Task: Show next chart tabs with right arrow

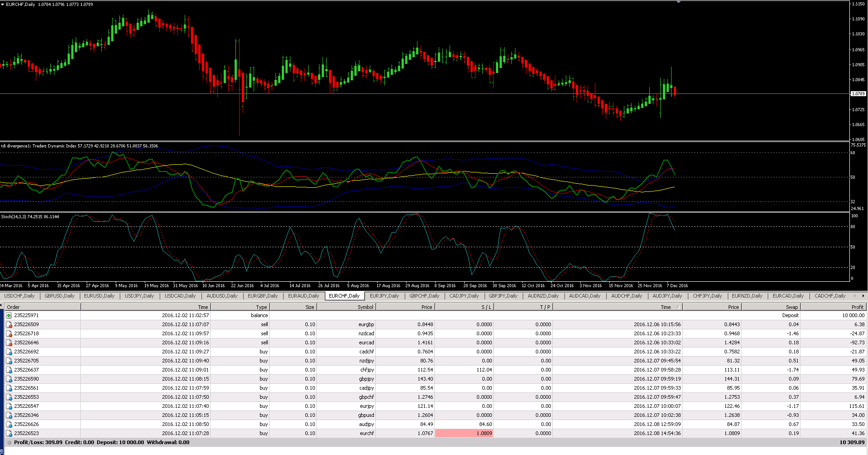Action: point(863,296)
